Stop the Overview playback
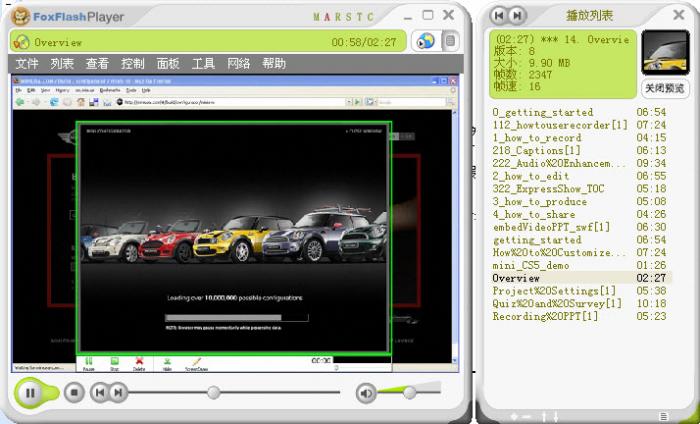The image size is (700, 424). point(74,393)
